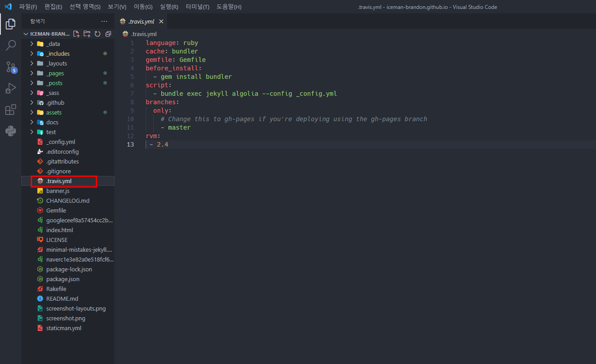Open the Search view in activity bar

pyautogui.click(x=11, y=45)
